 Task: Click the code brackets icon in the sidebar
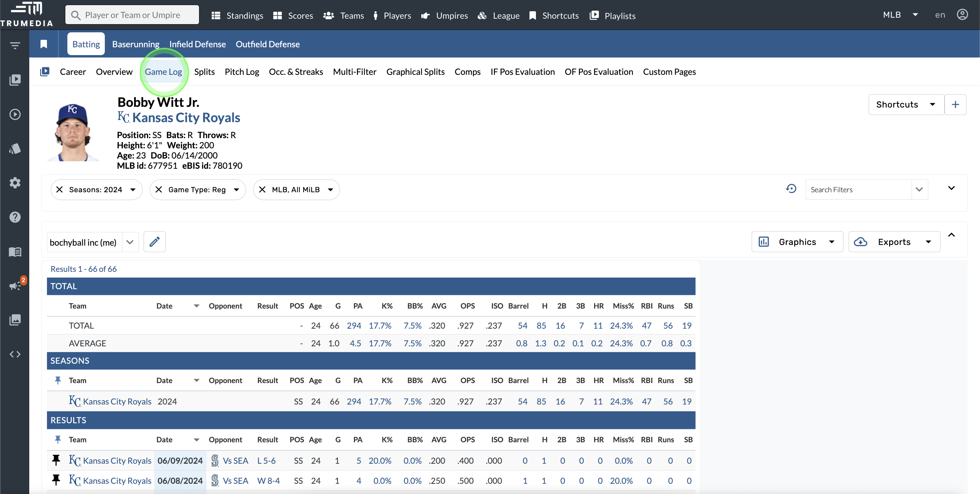pyautogui.click(x=15, y=355)
